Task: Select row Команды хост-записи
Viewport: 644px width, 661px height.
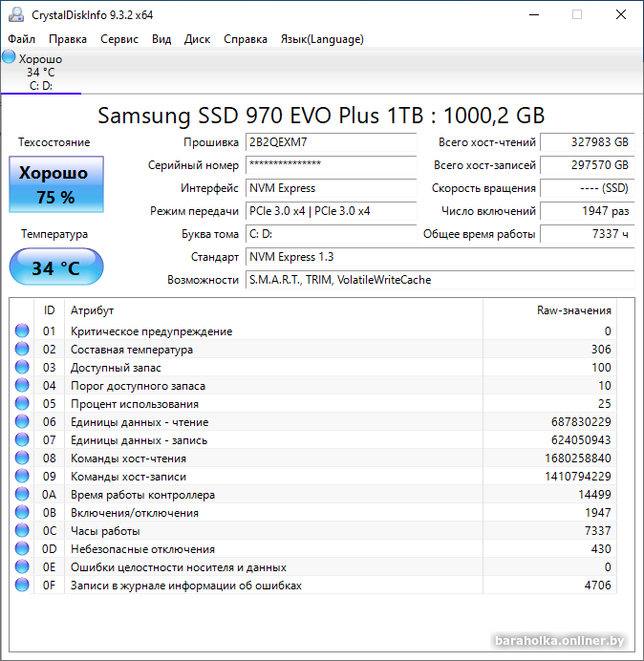Action: tap(313, 476)
